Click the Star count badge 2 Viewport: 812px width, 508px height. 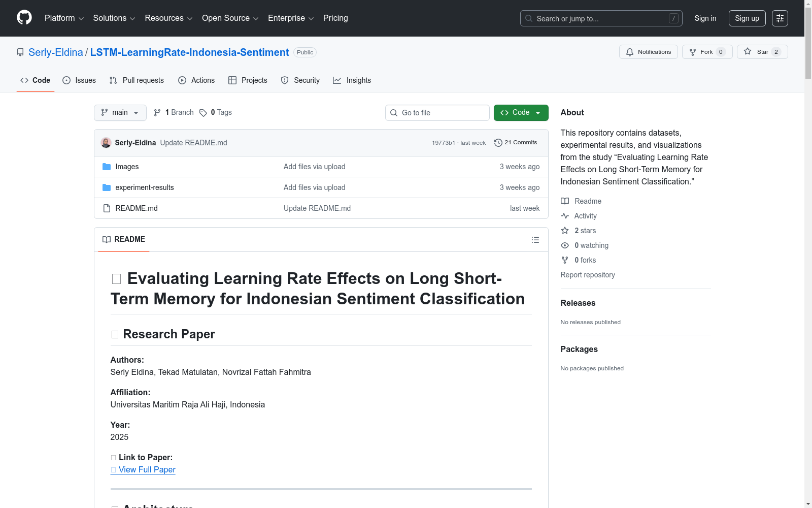click(776, 52)
